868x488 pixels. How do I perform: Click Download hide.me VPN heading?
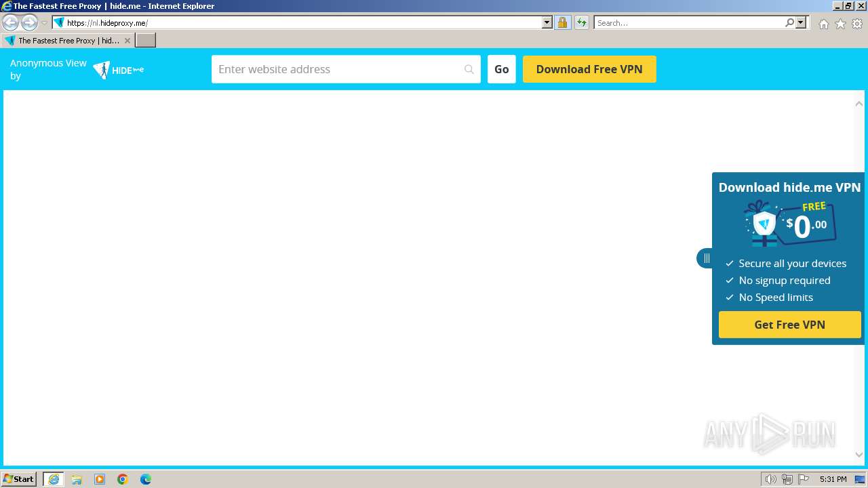point(789,187)
